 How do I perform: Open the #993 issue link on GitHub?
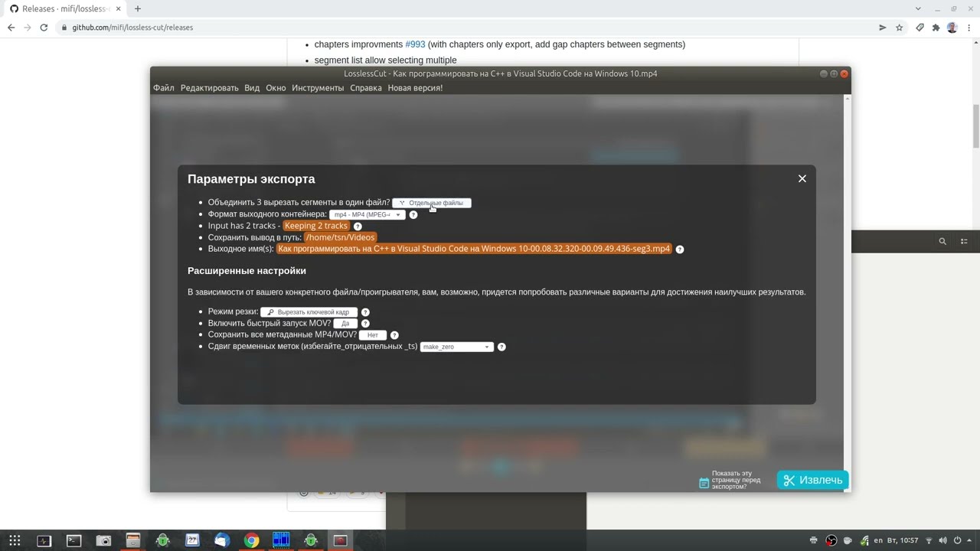click(x=415, y=44)
